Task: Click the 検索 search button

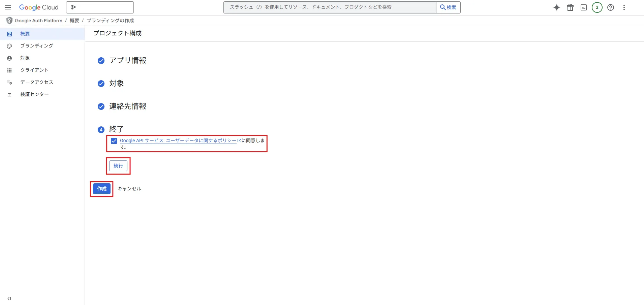Action: tap(448, 7)
